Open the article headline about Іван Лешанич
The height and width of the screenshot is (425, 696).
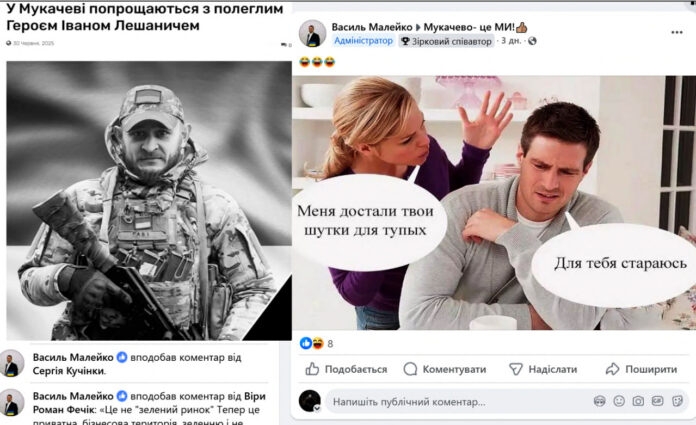145,17
